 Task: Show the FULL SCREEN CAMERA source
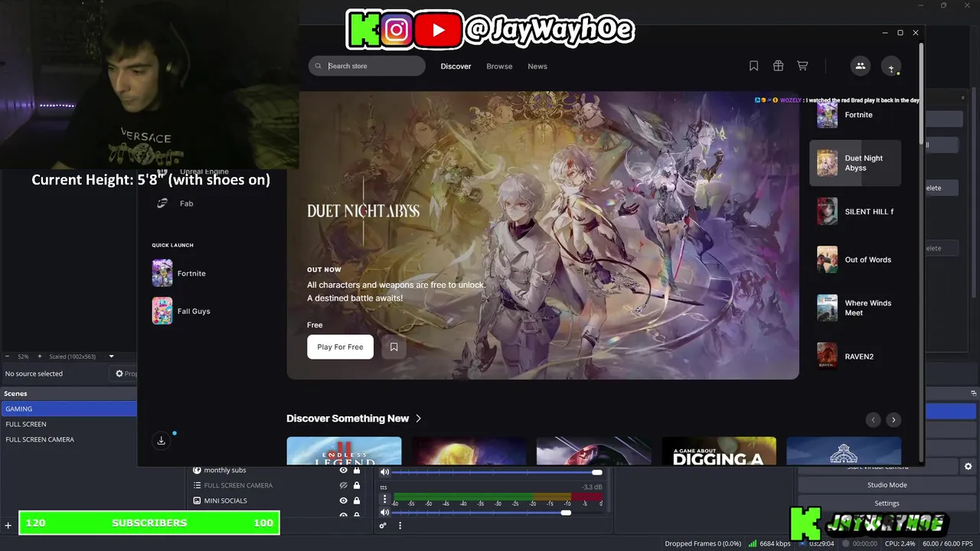(x=343, y=485)
